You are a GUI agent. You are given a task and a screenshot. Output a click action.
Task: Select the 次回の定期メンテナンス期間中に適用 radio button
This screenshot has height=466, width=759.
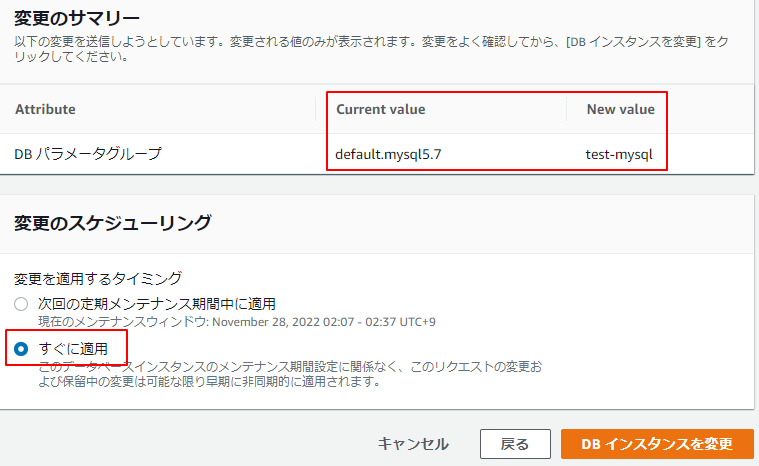[x=21, y=303]
